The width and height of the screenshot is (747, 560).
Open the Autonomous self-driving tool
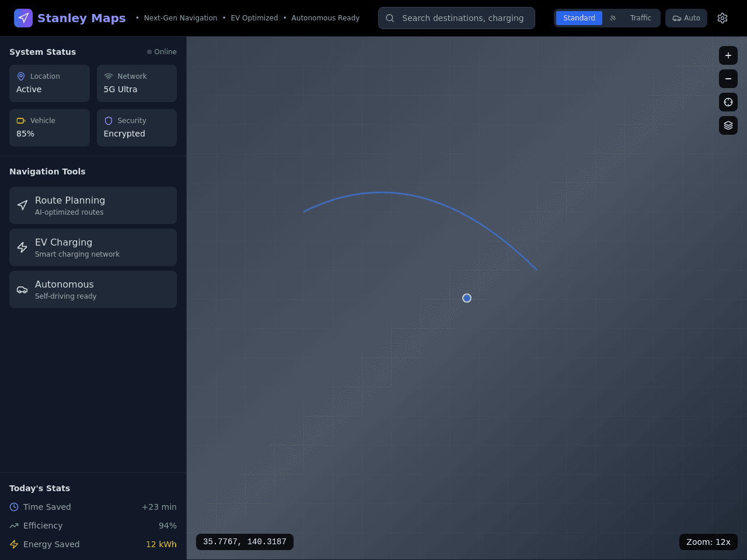coord(93,289)
